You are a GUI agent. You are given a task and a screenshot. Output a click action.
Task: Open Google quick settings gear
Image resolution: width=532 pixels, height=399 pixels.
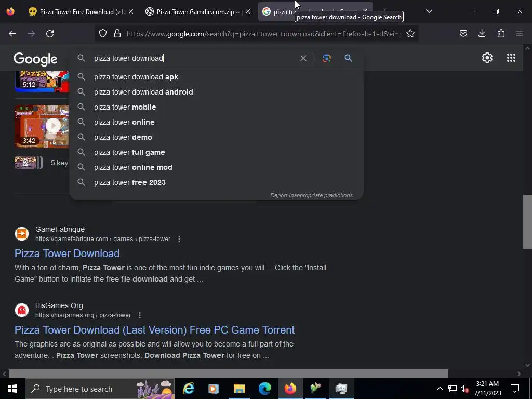(x=487, y=58)
